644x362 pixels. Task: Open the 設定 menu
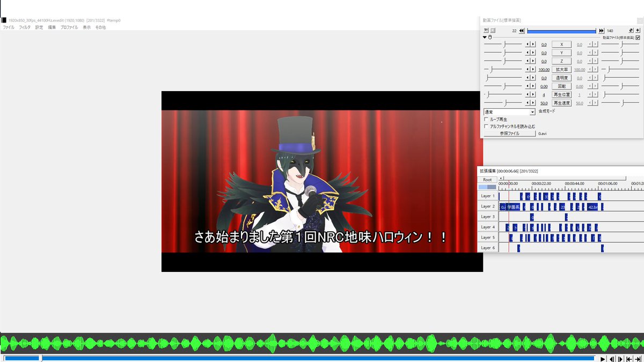point(39,27)
